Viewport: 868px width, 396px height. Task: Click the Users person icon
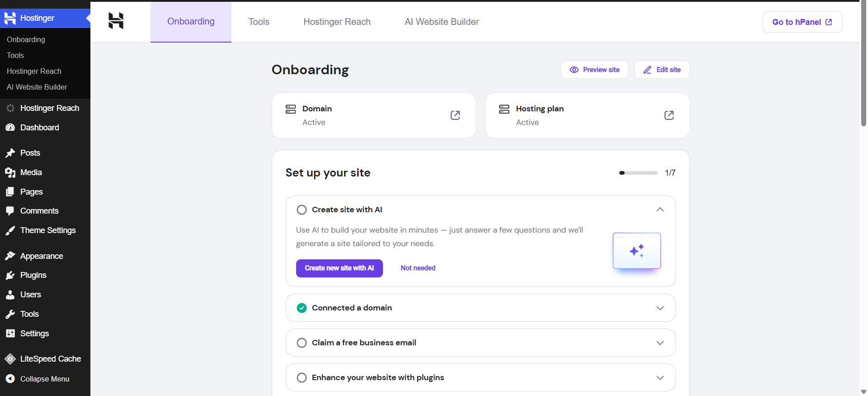pyautogui.click(x=10, y=295)
